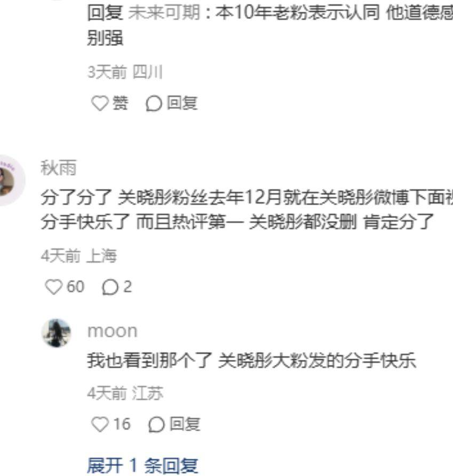The image size is (453, 476).
Task: Like the Sichuan reply via heart icon
Action: point(100,103)
